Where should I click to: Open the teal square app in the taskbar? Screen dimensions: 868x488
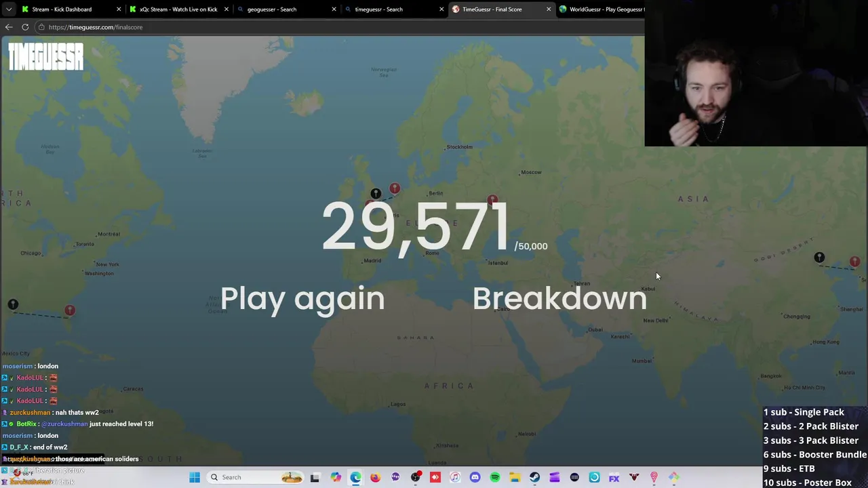pyautogui.click(x=594, y=477)
